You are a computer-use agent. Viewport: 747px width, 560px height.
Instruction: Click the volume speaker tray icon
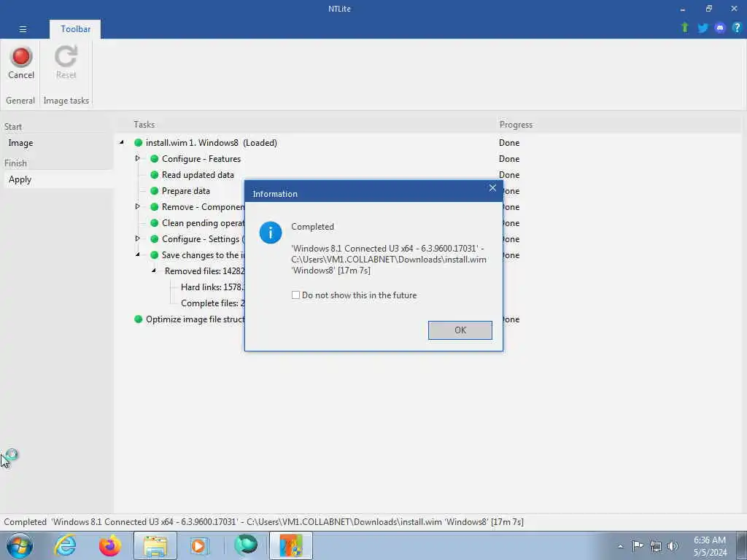pos(672,546)
